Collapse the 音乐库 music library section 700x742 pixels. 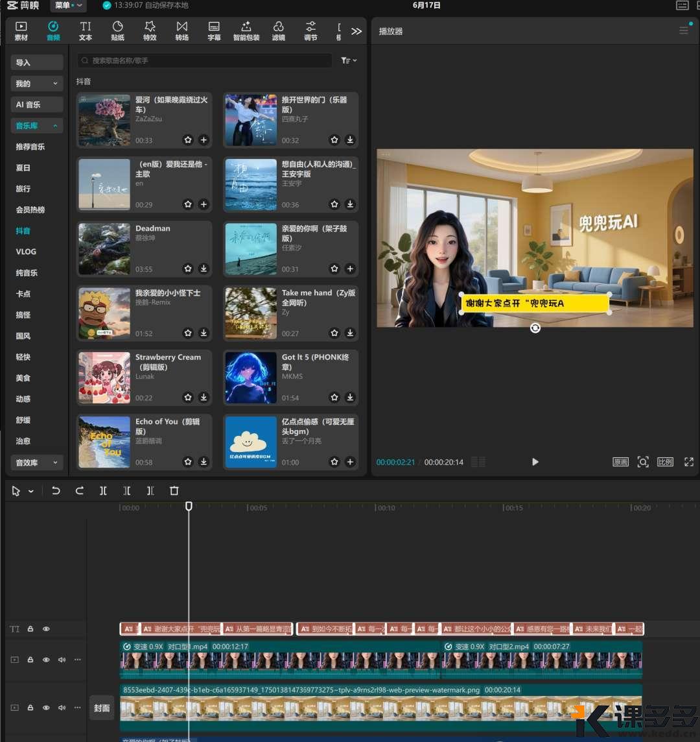click(37, 125)
